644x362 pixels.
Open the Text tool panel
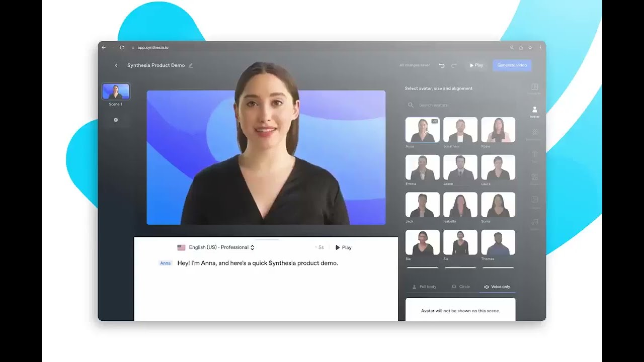[534, 155]
